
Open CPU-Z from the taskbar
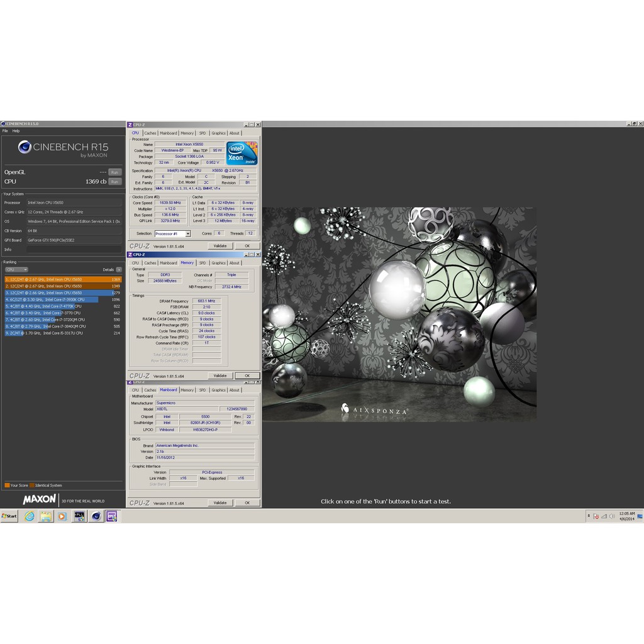(x=111, y=516)
